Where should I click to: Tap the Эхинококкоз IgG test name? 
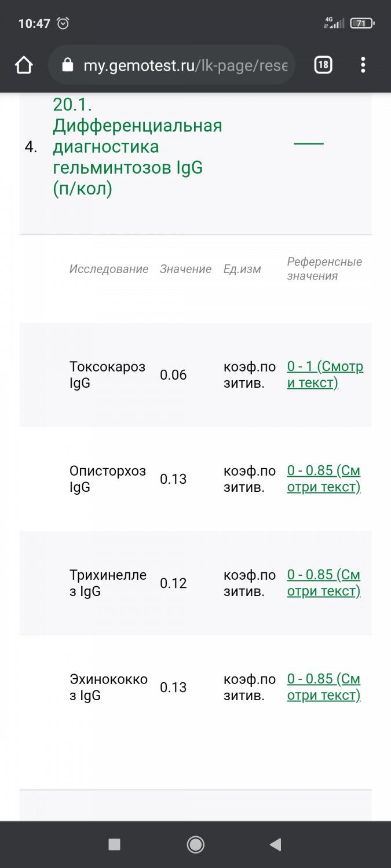pos(108,687)
